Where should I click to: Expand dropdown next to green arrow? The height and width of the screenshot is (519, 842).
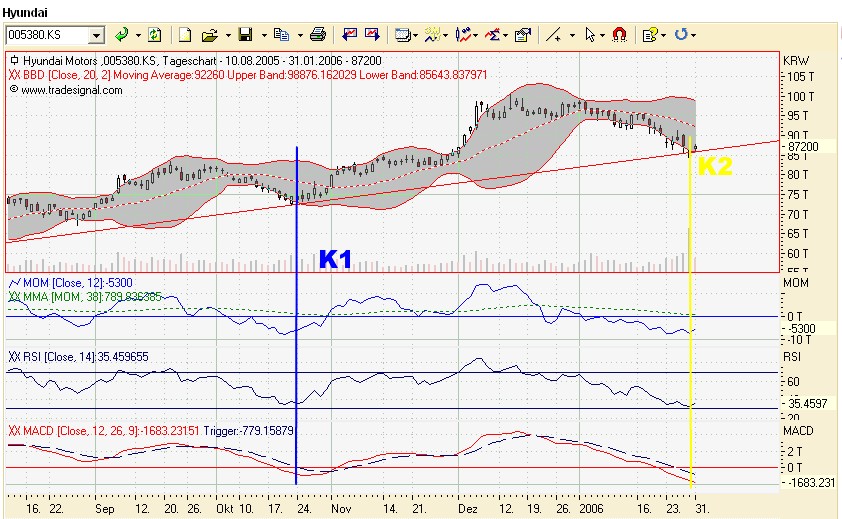(x=138, y=35)
